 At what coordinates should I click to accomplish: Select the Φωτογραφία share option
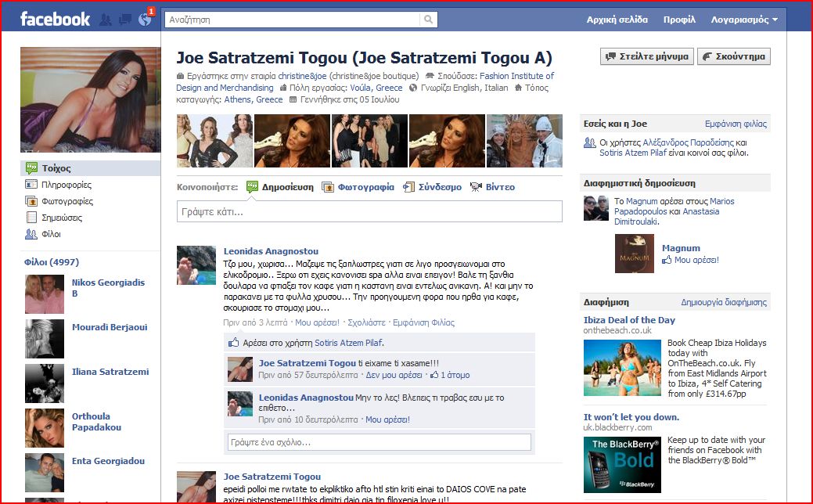pos(358,187)
